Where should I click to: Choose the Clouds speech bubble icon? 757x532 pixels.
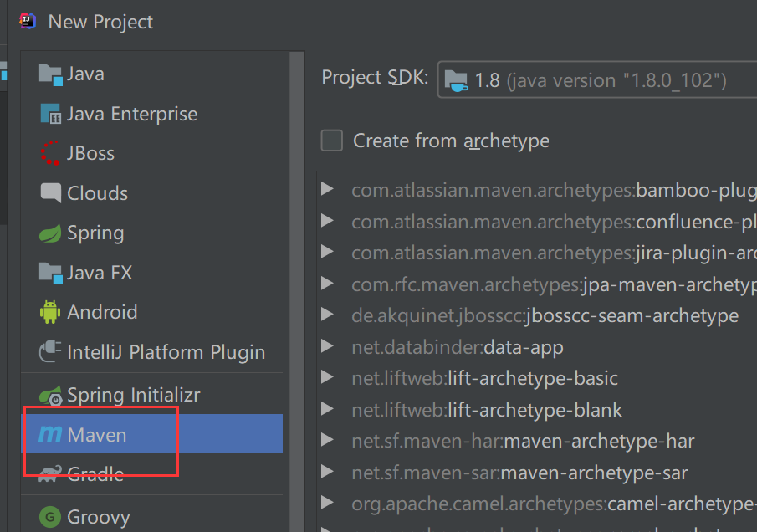point(51,193)
